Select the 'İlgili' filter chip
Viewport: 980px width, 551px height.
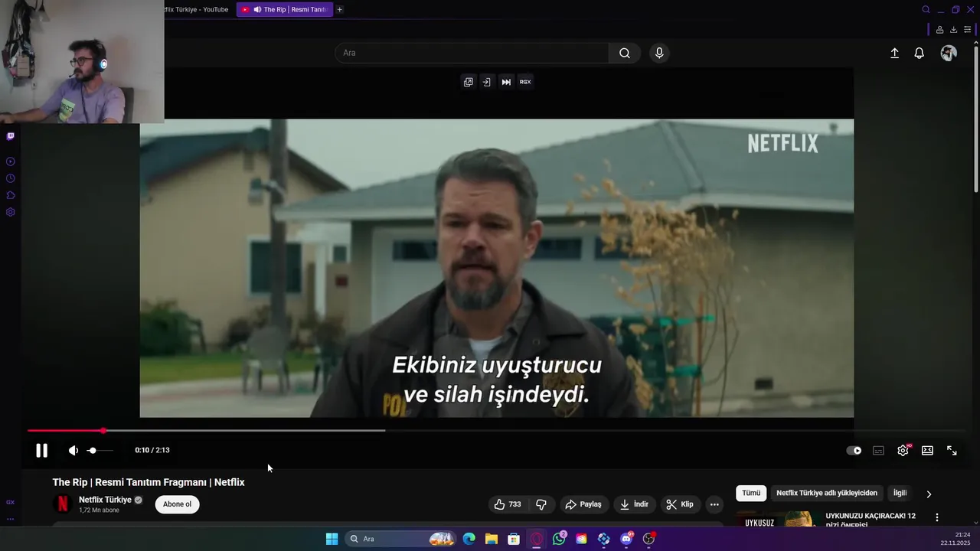900,494
